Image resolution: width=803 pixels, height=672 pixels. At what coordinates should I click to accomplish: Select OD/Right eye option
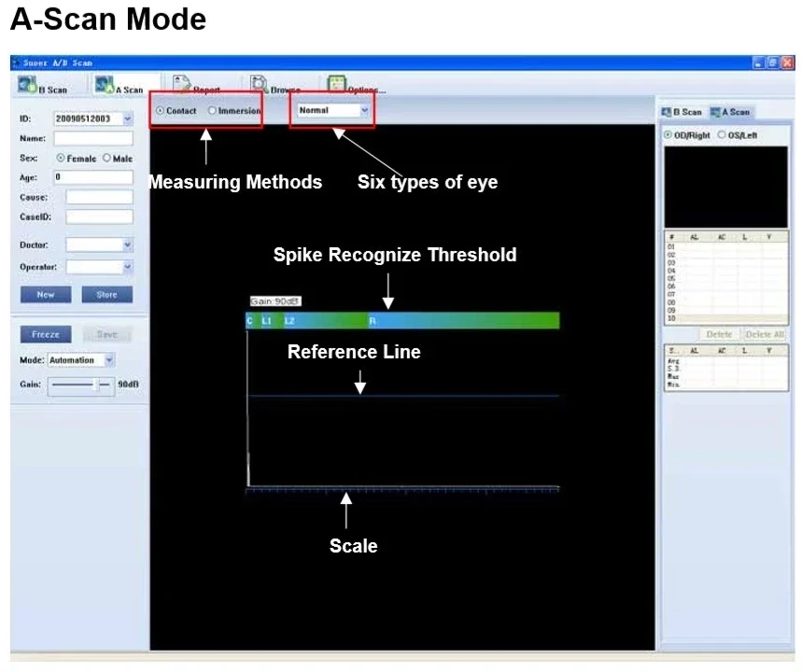coord(668,134)
